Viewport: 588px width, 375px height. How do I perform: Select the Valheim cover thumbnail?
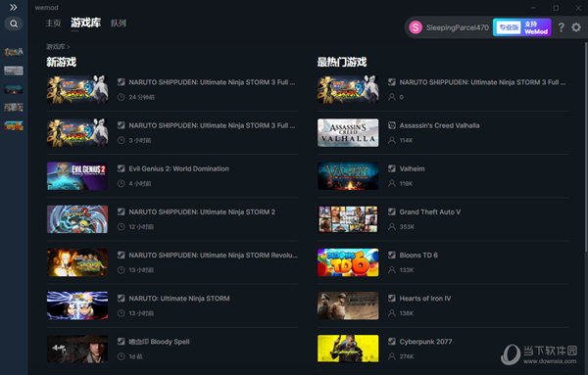[348, 176]
